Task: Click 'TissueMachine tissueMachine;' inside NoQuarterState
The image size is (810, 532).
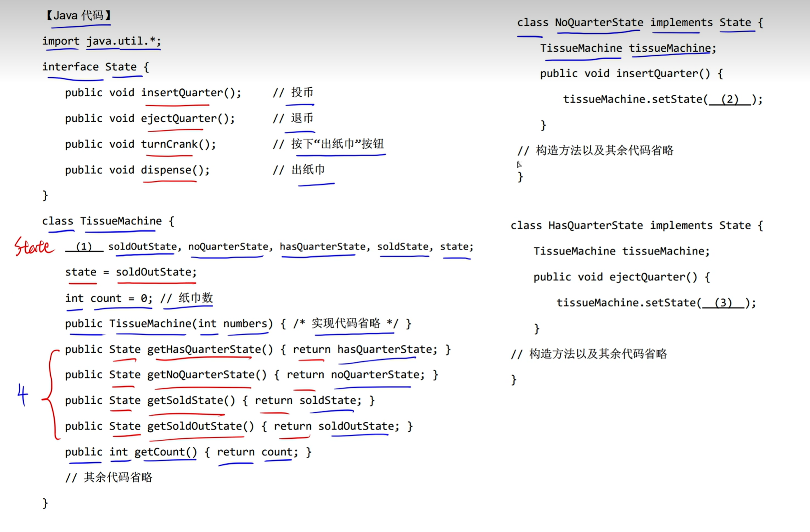Action: click(x=628, y=48)
